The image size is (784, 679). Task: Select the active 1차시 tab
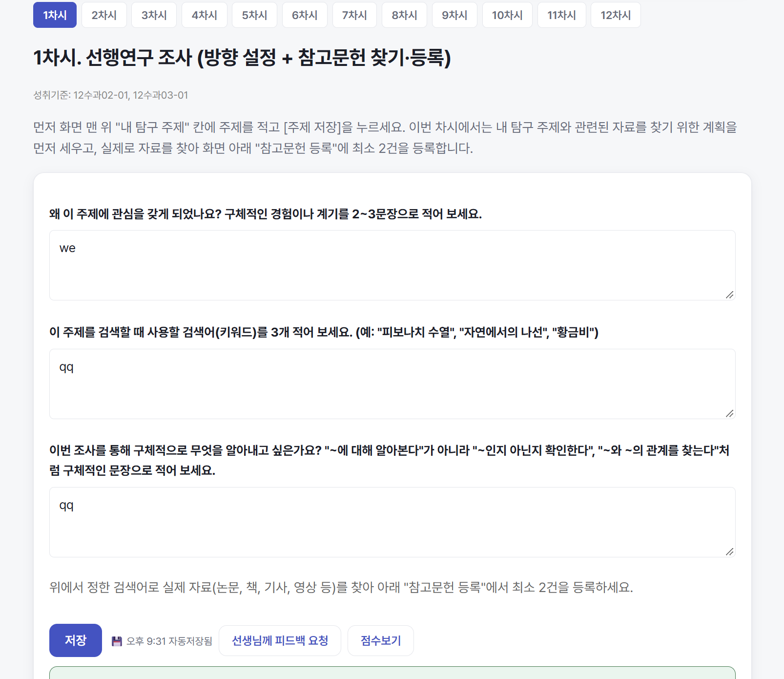click(x=55, y=15)
